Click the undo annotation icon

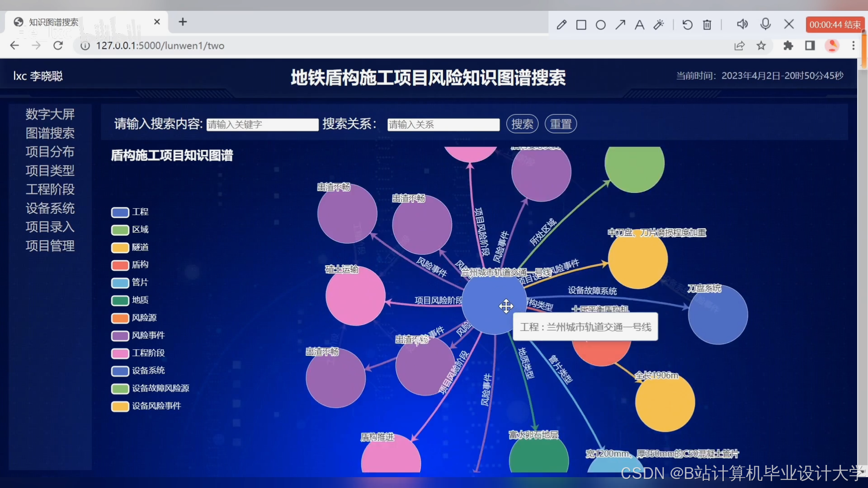(687, 24)
